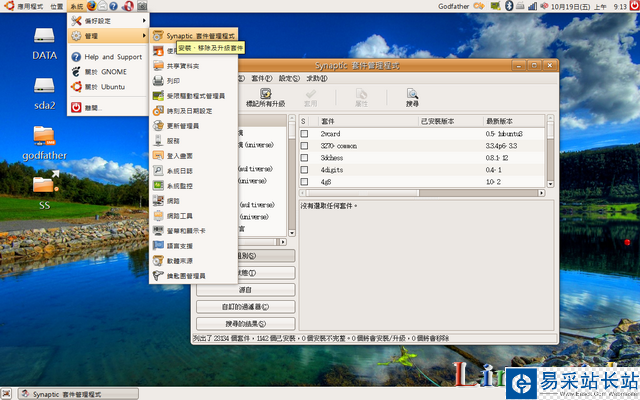This screenshot has height=400, width=640.
Task: Expand the 管理 (administration) submenu
Action: coord(108,36)
